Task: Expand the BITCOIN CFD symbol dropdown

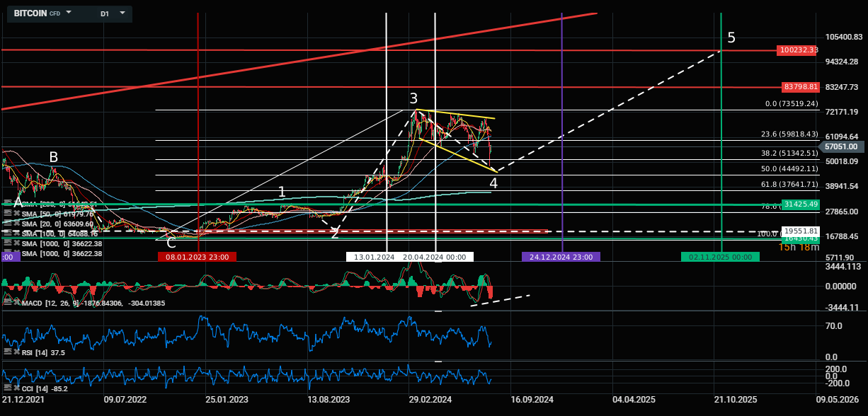Action: coord(69,13)
